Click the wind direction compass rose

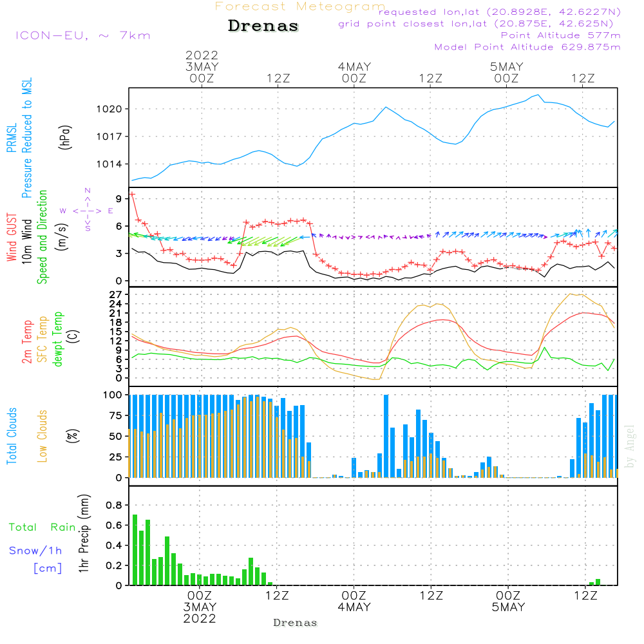tap(88, 211)
